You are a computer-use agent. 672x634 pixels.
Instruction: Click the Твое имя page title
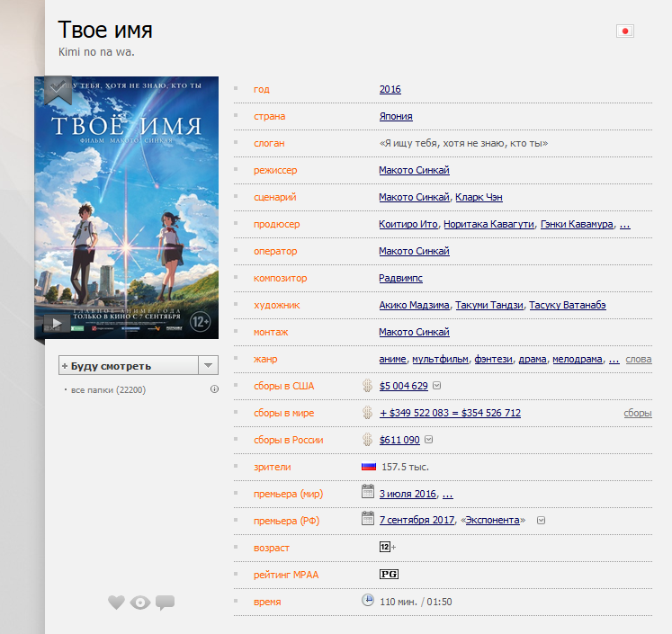[x=105, y=30]
